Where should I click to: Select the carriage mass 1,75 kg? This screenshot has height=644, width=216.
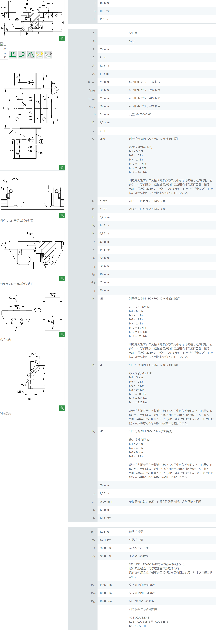(x=104, y=532)
